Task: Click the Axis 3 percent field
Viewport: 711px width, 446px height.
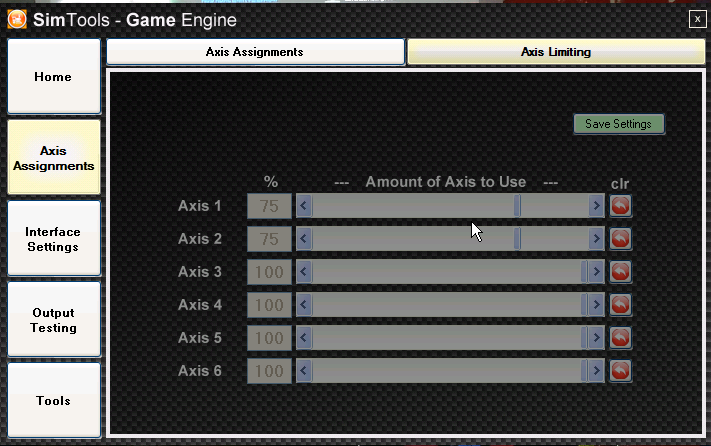Action: point(269,272)
